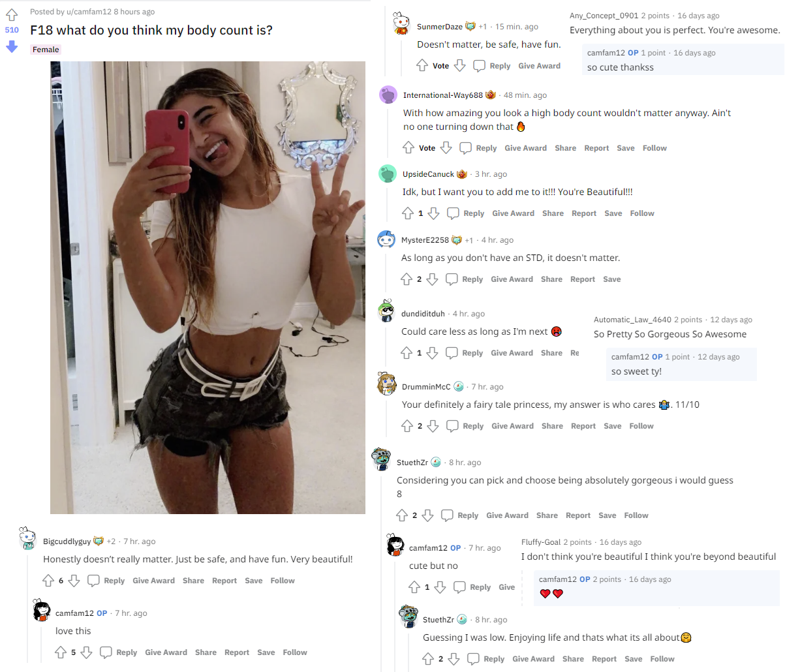Downvote the post with blue arrow

tap(12, 46)
